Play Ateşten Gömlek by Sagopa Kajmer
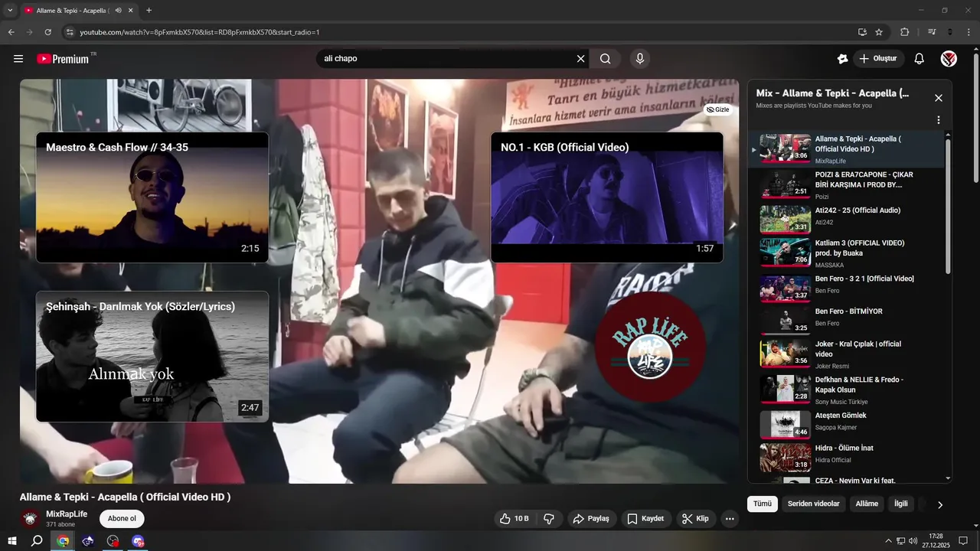The height and width of the screenshot is (551, 980). [x=848, y=423]
